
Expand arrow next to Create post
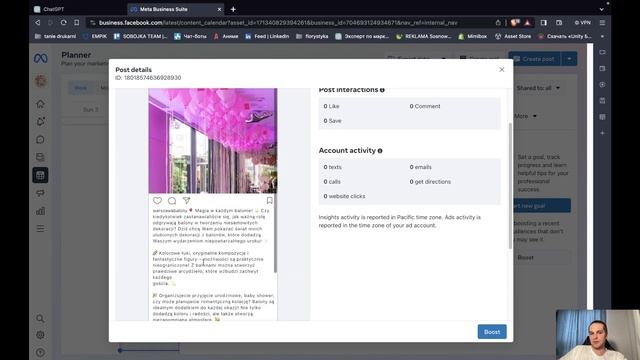[569, 59]
